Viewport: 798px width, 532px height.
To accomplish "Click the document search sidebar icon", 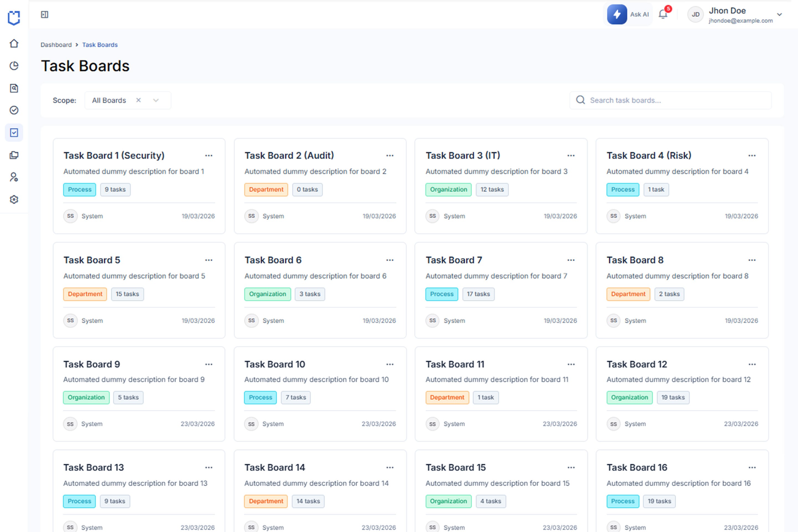I will coord(14,88).
